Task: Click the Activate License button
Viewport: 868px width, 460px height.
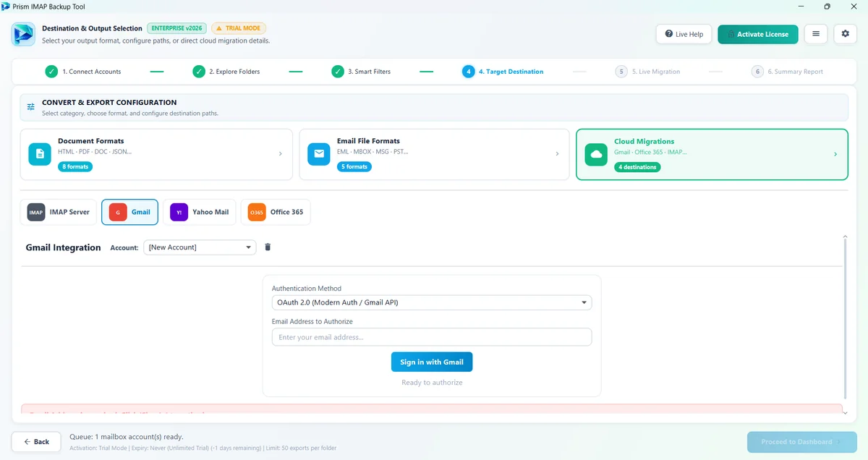Action: point(758,34)
